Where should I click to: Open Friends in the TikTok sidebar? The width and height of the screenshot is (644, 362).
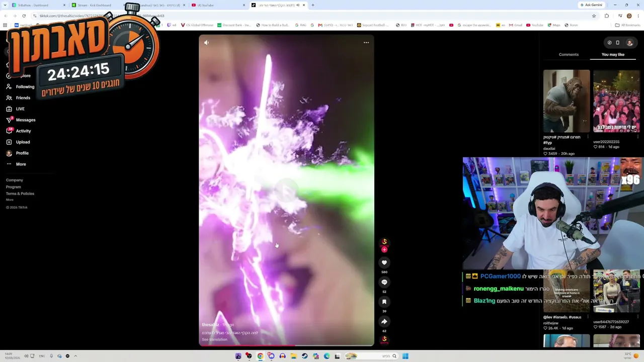pyautogui.click(x=18, y=98)
